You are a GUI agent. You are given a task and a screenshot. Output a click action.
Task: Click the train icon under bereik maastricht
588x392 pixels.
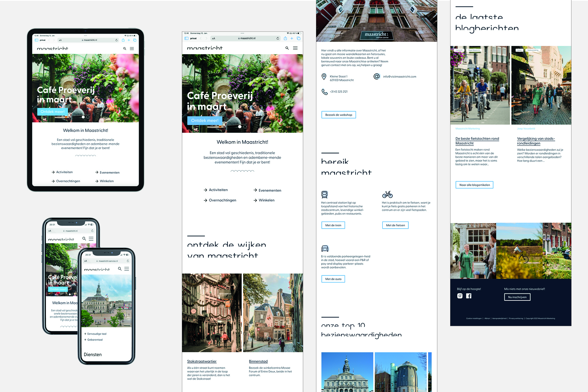click(x=325, y=194)
